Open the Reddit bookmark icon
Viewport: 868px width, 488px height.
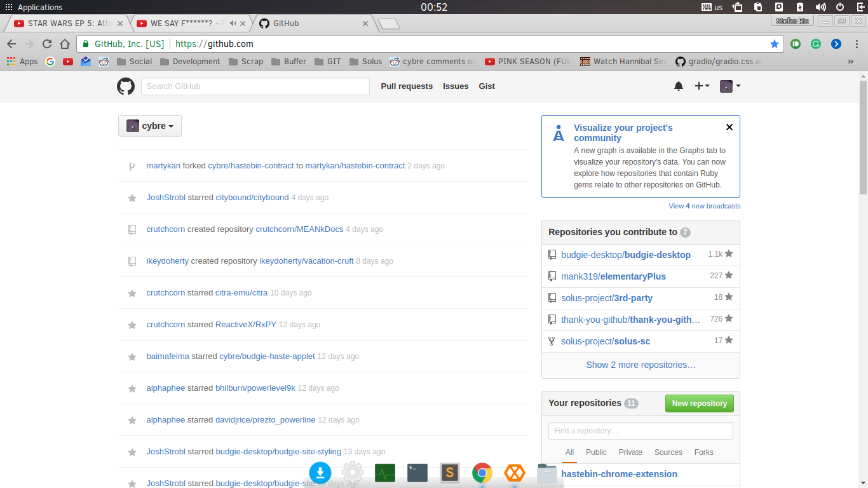pyautogui.click(x=104, y=62)
